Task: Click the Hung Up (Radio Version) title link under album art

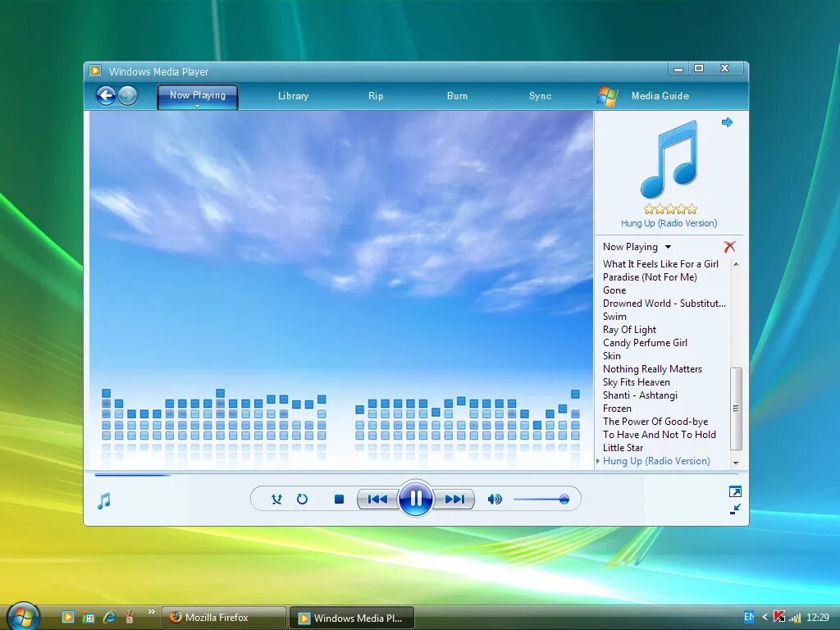Action: coord(669,223)
